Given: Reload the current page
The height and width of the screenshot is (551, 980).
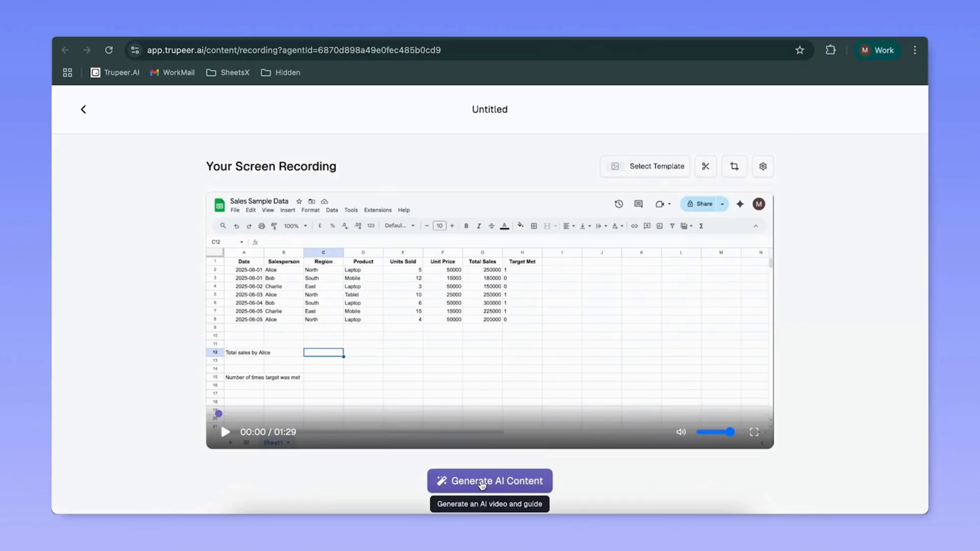Looking at the screenshot, I should (x=109, y=50).
